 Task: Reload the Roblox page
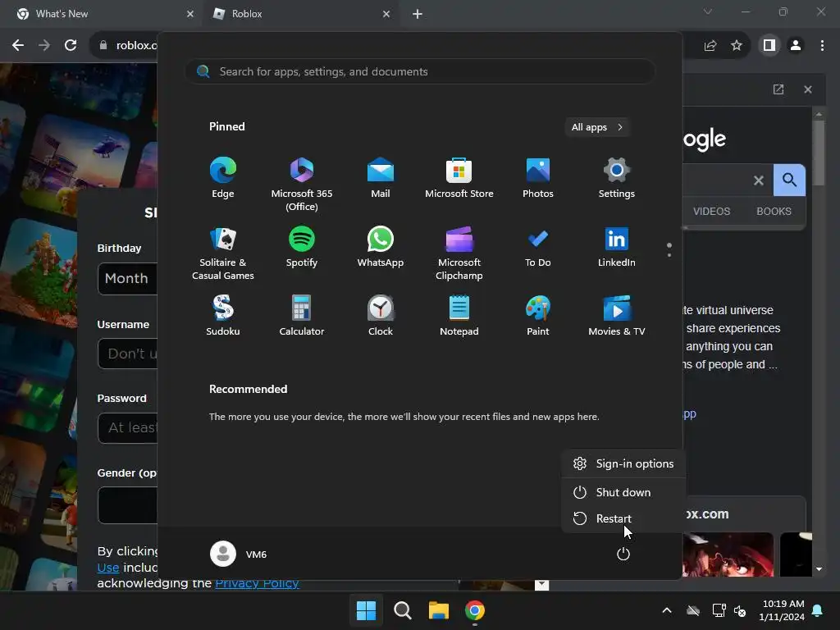(71, 46)
